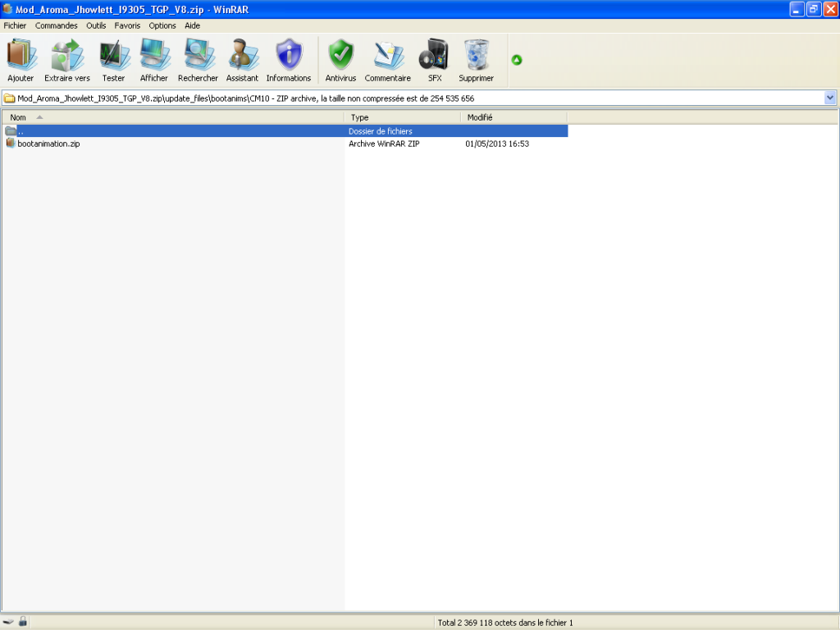Click the green up-arrow toolbar icon
This screenshot has width=840, height=630.
(x=517, y=60)
